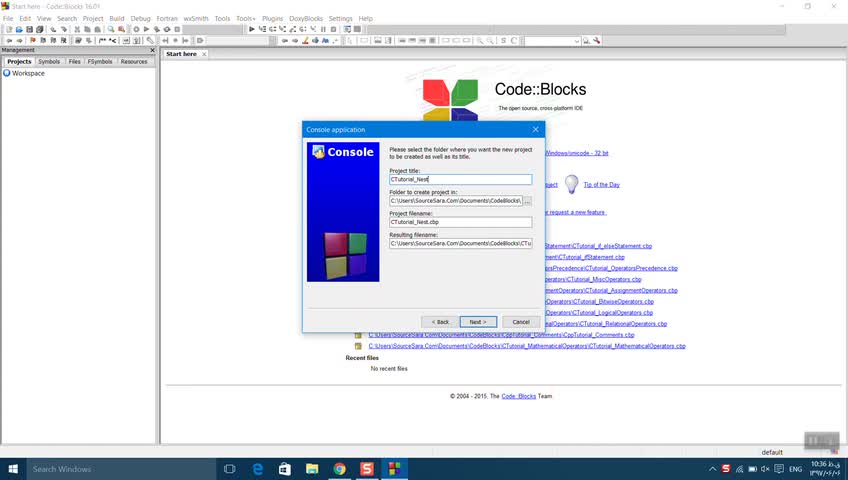This screenshot has width=848, height=480.
Task: Click the letter C toolbar icon
Action: tap(514, 41)
